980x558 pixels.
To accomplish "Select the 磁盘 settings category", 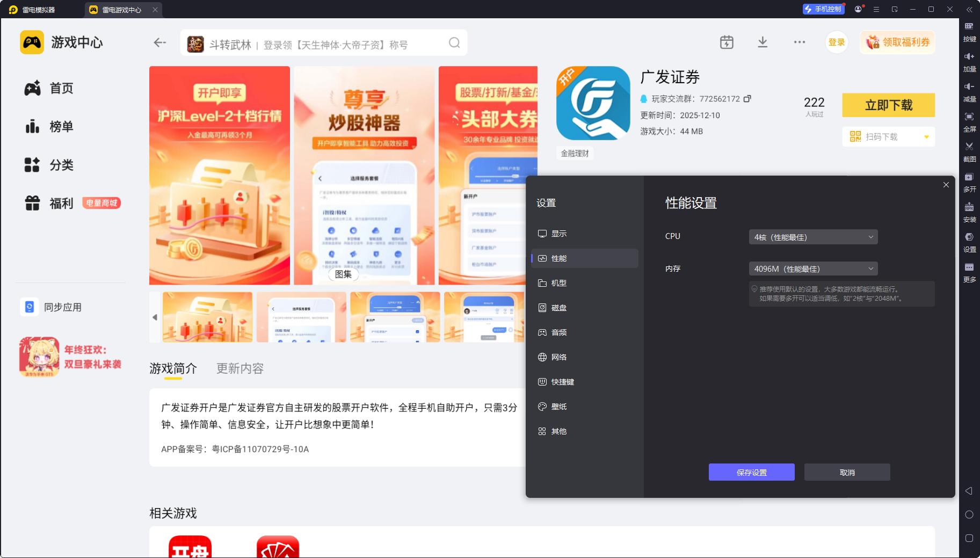I will point(558,308).
